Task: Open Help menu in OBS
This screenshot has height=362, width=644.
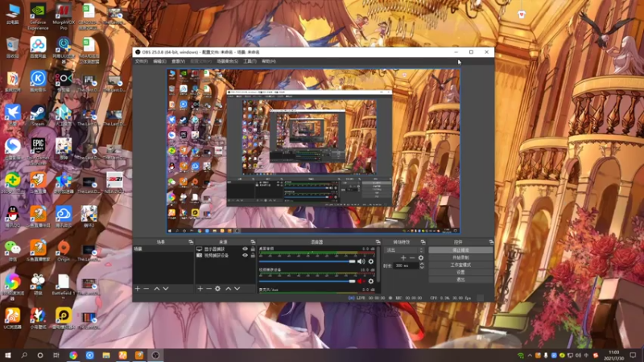Action: [x=269, y=61]
